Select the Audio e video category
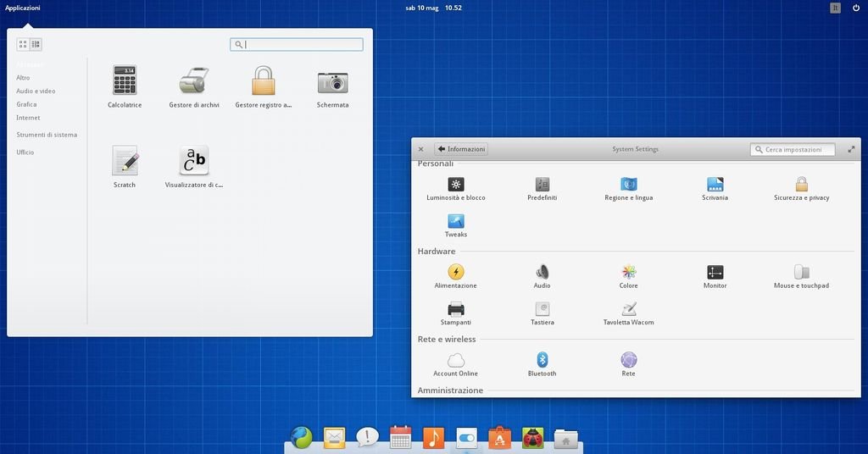Viewport: 868px width, 454px height. 36,91
